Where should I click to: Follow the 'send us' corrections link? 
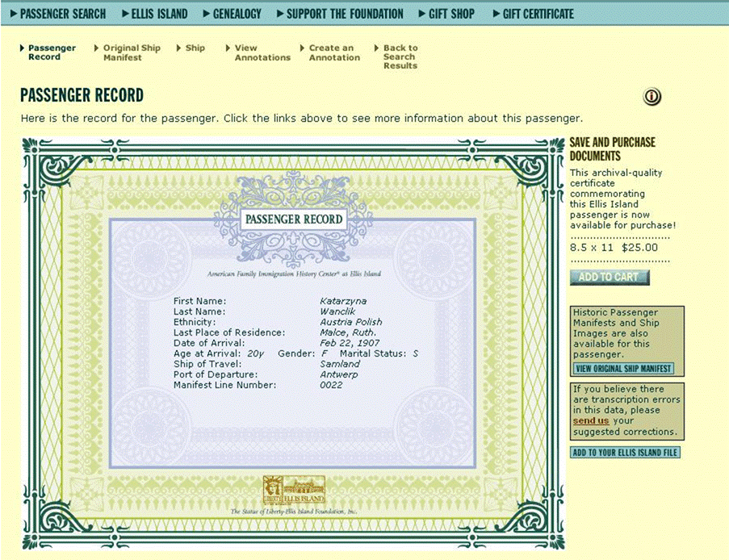tap(591, 421)
